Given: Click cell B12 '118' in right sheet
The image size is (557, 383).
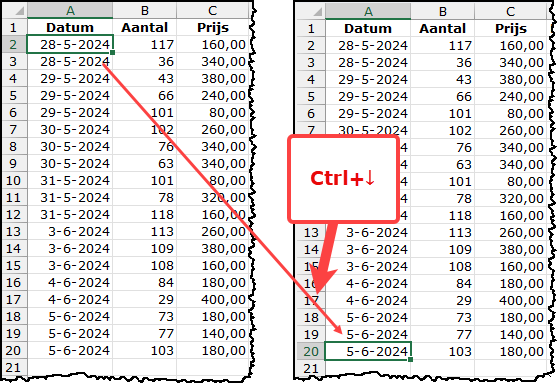Looking at the screenshot, I should 443,215.
